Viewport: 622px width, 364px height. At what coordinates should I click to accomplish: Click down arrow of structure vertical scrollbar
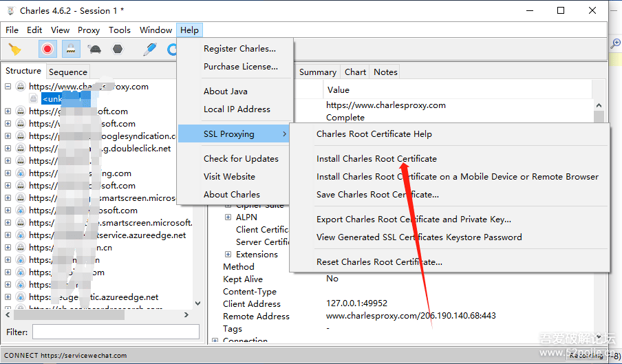click(198, 303)
